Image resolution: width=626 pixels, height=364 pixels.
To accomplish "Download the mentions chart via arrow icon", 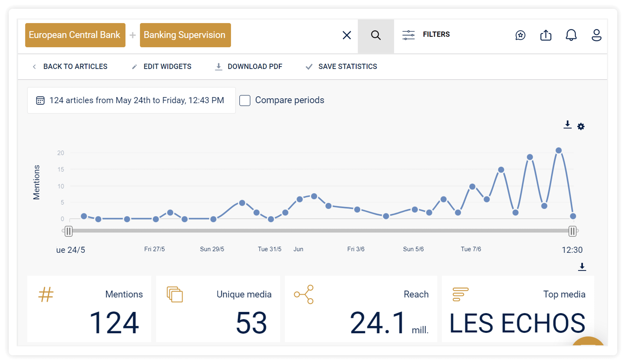I will coord(567,125).
